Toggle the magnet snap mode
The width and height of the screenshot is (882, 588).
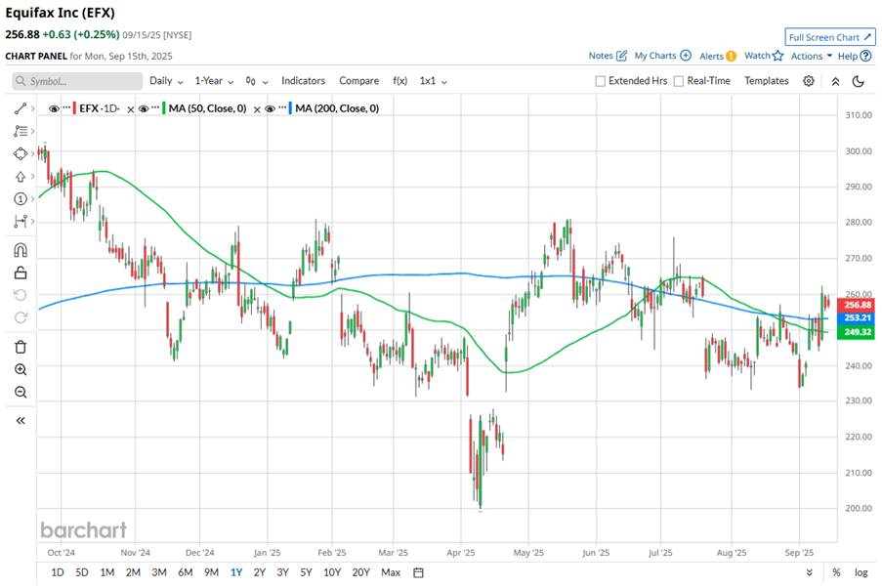click(x=21, y=250)
